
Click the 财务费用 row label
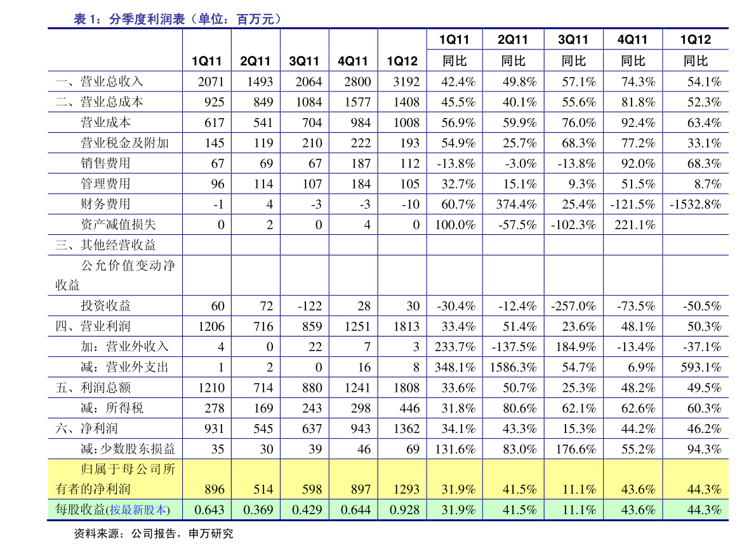(x=105, y=204)
